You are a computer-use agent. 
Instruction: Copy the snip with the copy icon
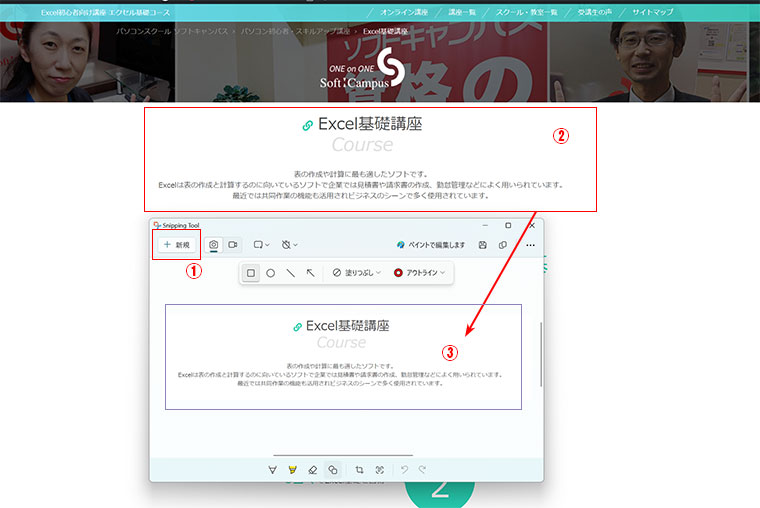tap(503, 245)
